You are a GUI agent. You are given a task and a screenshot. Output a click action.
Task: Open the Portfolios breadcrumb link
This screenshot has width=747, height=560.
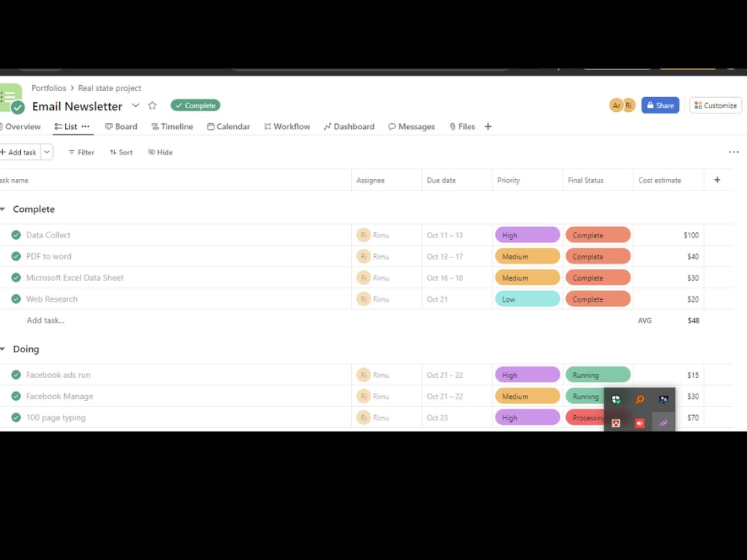click(x=49, y=88)
